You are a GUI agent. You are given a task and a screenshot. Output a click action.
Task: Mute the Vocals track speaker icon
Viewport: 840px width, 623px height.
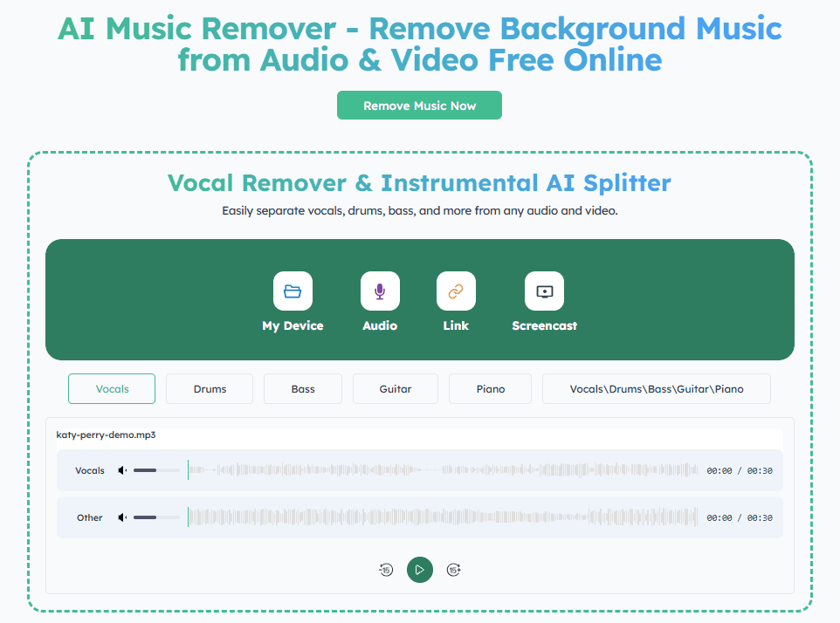coord(122,470)
